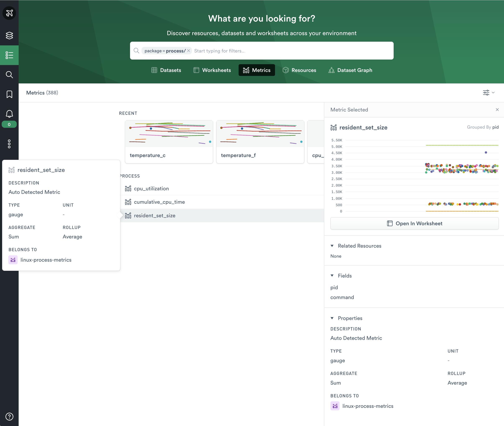Select the cpu_utilization metric row
Image resolution: width=504 pixels, height=426 pixels.
coord(151,189)
